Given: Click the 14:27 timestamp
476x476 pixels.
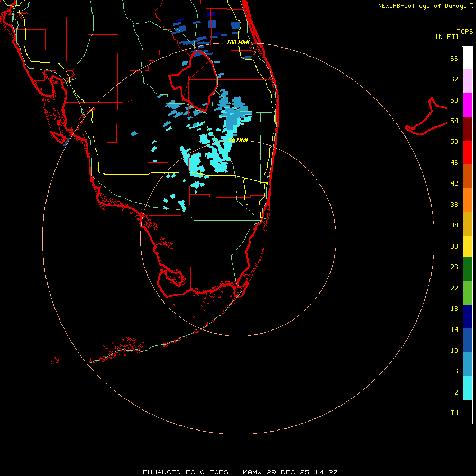Looking at the screenshot, I should pyautogui.click(x=326, y=472).
